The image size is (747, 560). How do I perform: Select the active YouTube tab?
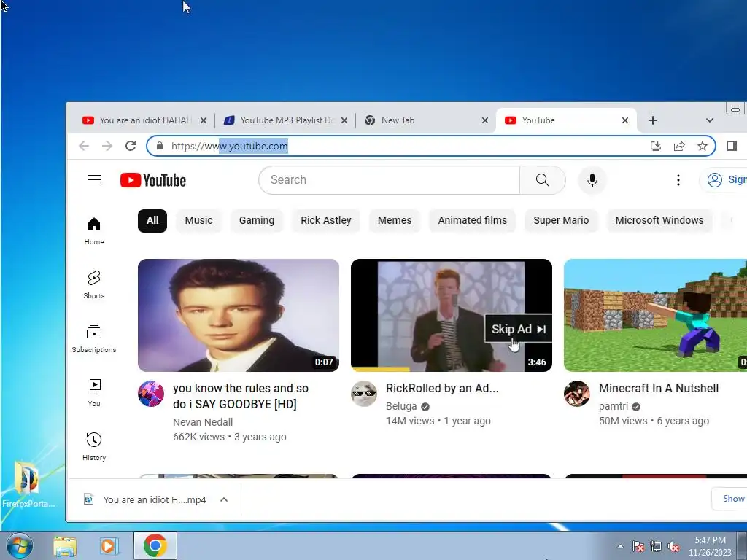[x=566, y=120]
